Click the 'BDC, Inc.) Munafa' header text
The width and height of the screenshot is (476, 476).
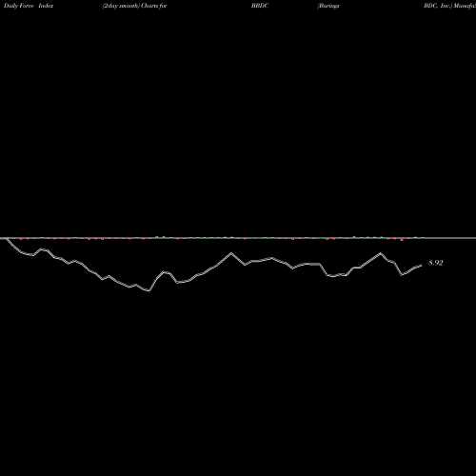click(x=449, y=6)
